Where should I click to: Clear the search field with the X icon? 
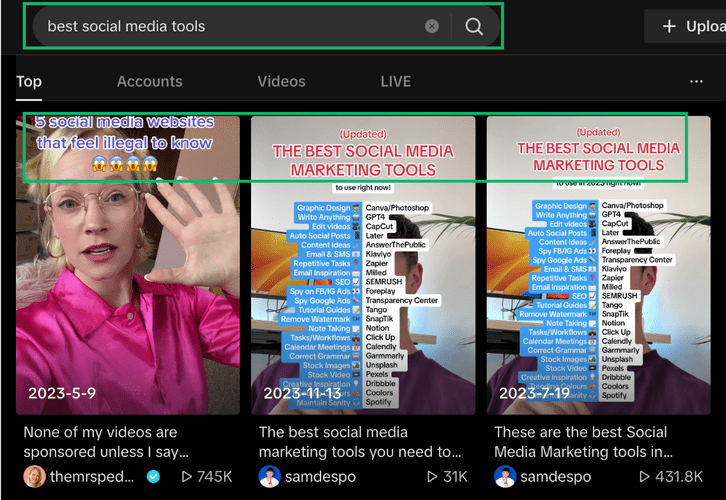(x=432, y=26)
